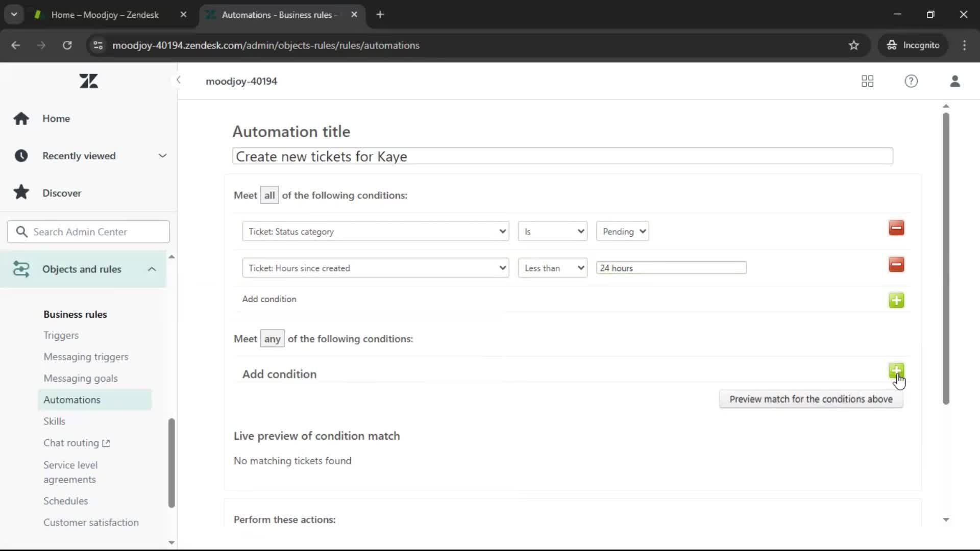
Task: Add condition to the 'all' section
Action: pyautogui.click(x=896, y=300)
